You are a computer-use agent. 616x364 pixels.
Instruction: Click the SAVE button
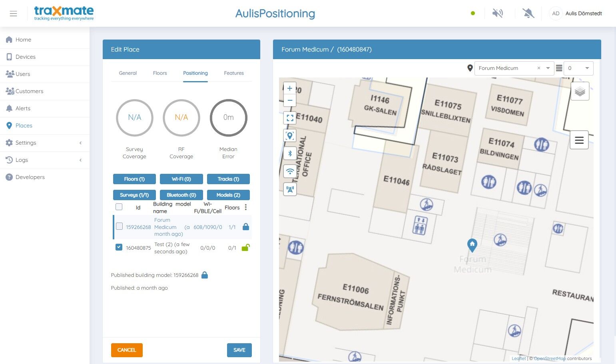tap(239, 350)
